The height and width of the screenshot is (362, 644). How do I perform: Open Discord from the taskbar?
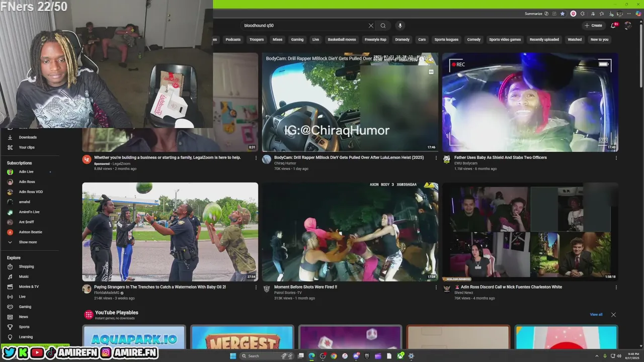pos(356,356)
